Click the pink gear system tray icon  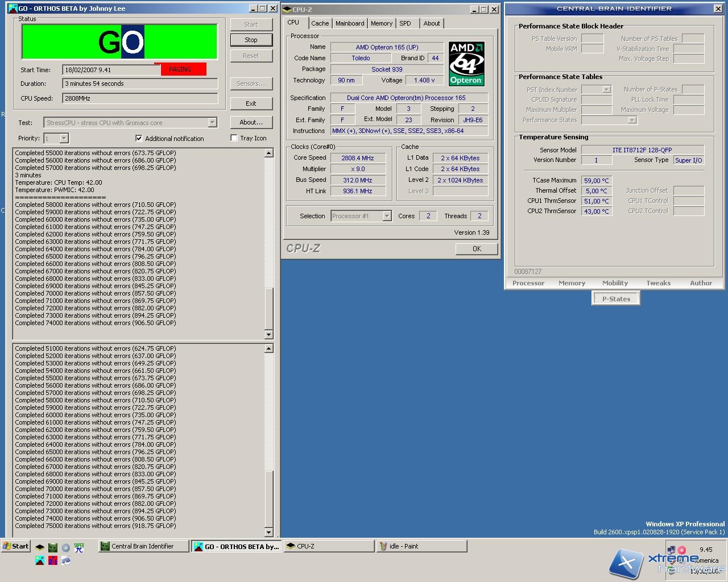[681, 550]
